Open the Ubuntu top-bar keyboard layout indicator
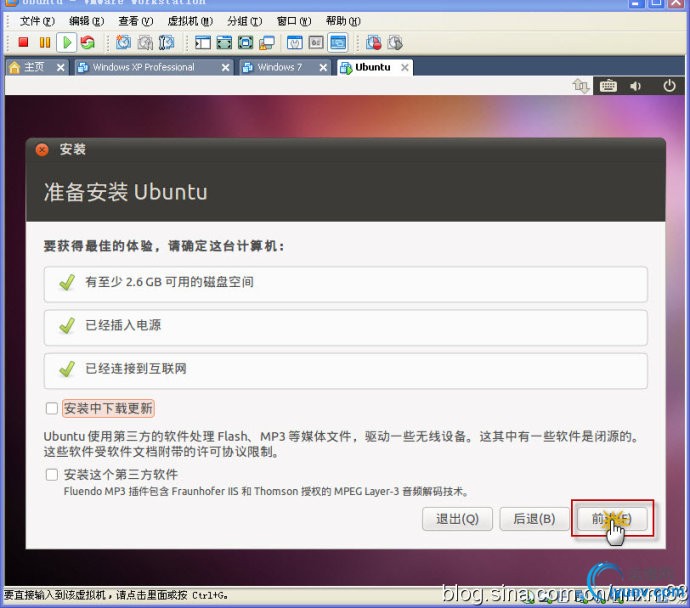The image size is (690, 608). coord(608,85)
